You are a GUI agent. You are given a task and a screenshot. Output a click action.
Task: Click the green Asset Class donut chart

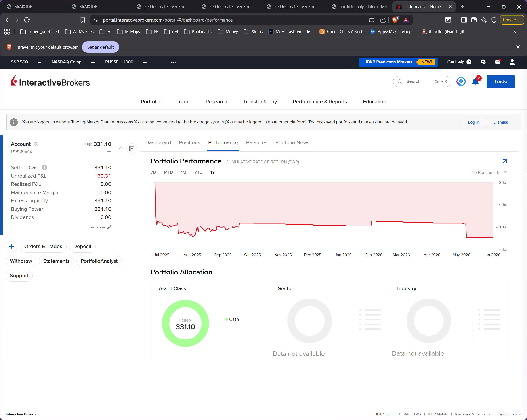[185, 323]
